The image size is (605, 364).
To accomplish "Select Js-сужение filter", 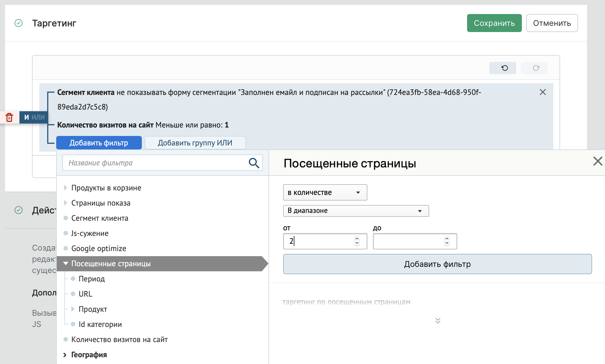I will point(90,233).
